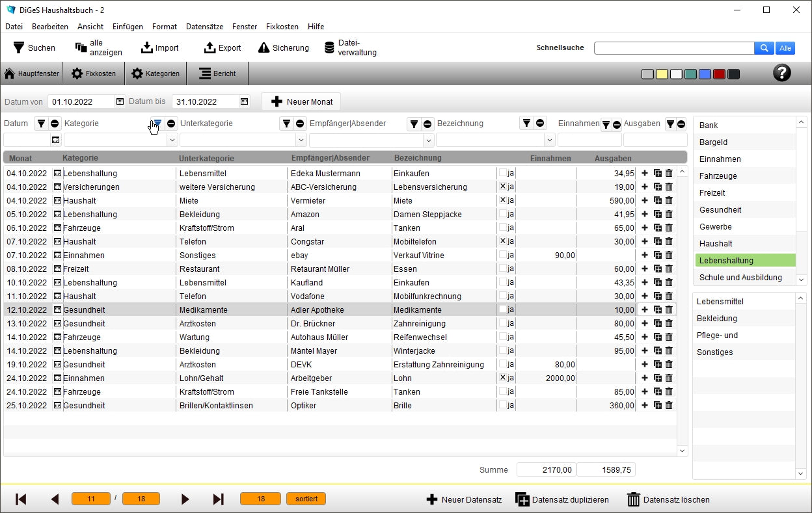Uncheck the 'ja' box for Lebensversicherung
Screen dimensions: 812x513
502,187
